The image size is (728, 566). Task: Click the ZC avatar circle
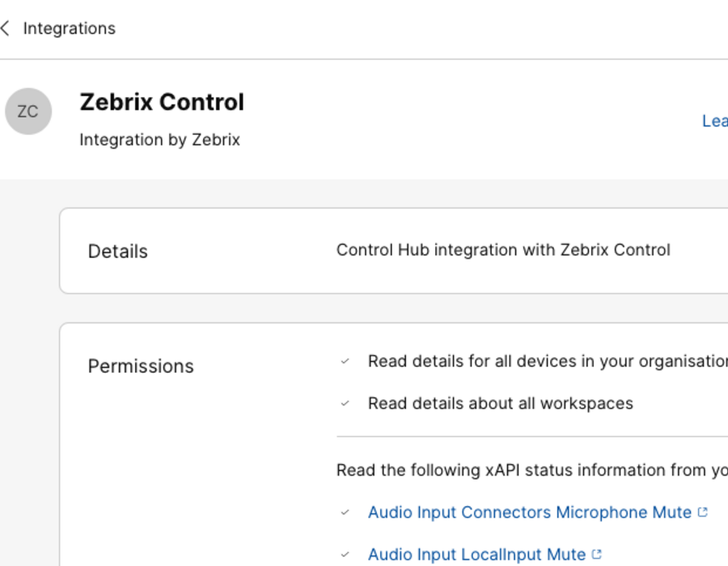click(28, 112)
